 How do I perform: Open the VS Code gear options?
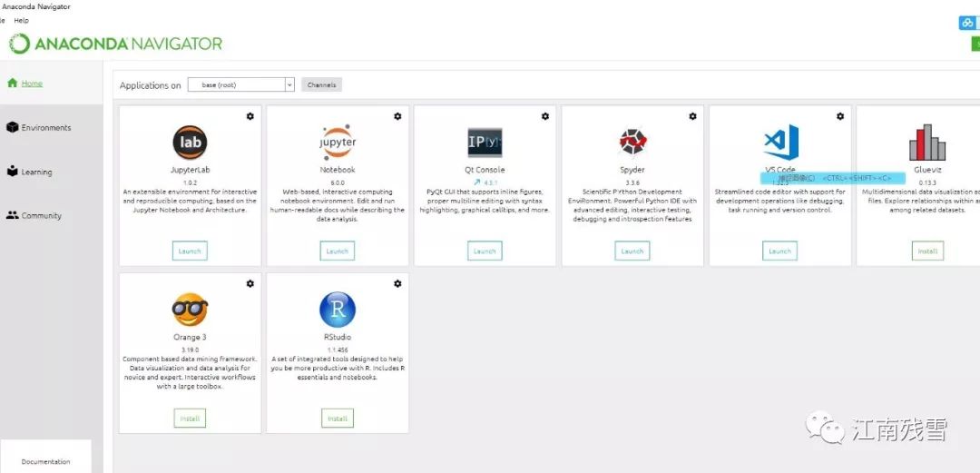840,116
